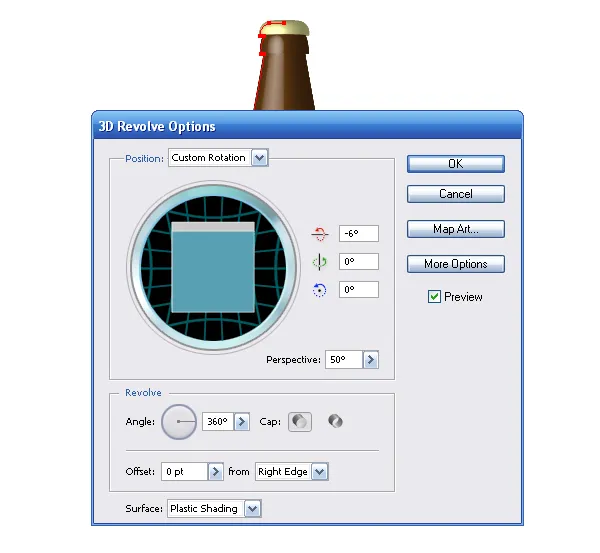Click the Y axis rotation icon
Viewport: 600px width, 553px height.
[x=320, y=262]
